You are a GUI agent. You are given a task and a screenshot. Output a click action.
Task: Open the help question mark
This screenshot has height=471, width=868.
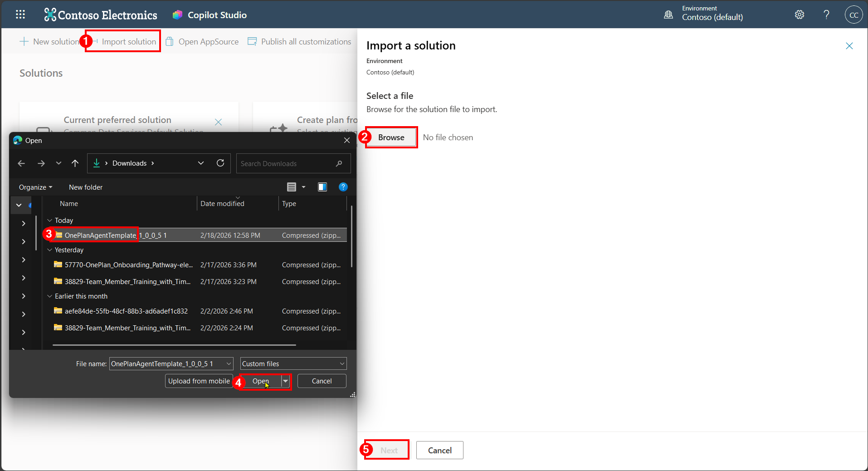(826, 15)
